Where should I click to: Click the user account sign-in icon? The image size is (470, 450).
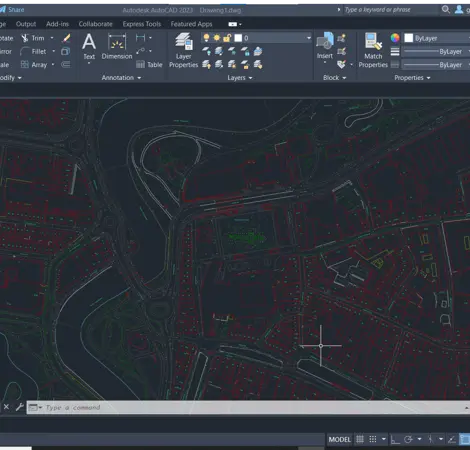point(459,10)
